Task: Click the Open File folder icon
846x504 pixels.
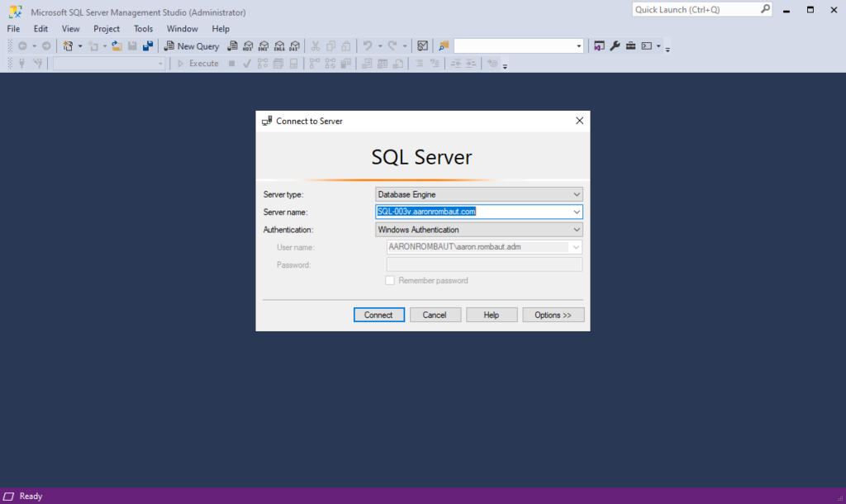Action: pos(117,46)
